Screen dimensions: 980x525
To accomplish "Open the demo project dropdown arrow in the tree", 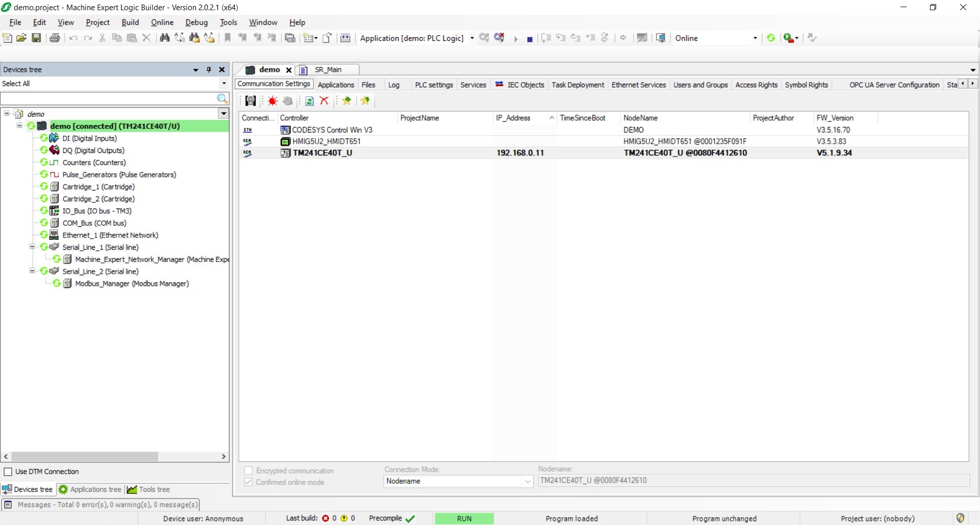I will click(223, 114).
